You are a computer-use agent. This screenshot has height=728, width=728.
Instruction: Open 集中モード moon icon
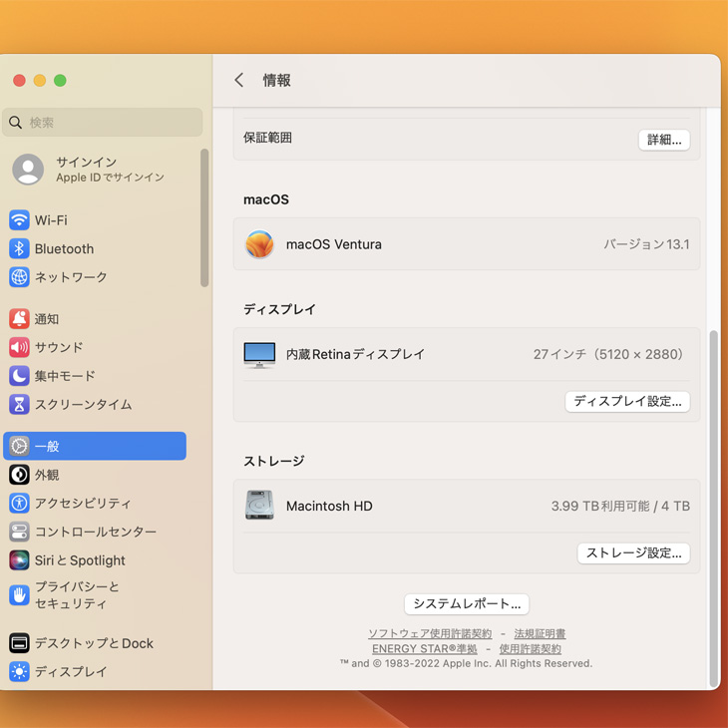tap(19, 376)
